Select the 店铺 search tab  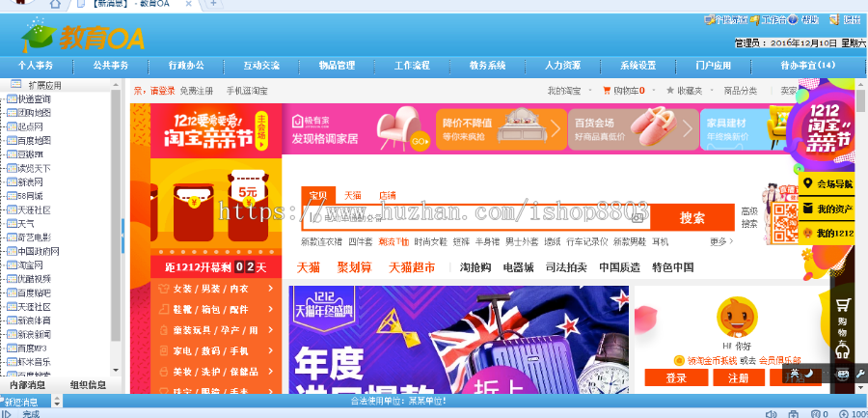point(388,195)
